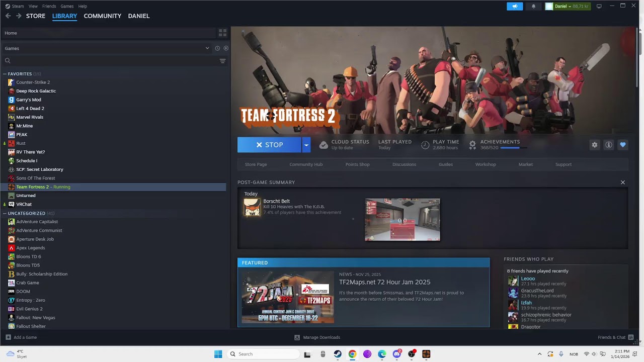
Task: Open Big Picture mode monitor icon
Action: (x=599, y=6)
